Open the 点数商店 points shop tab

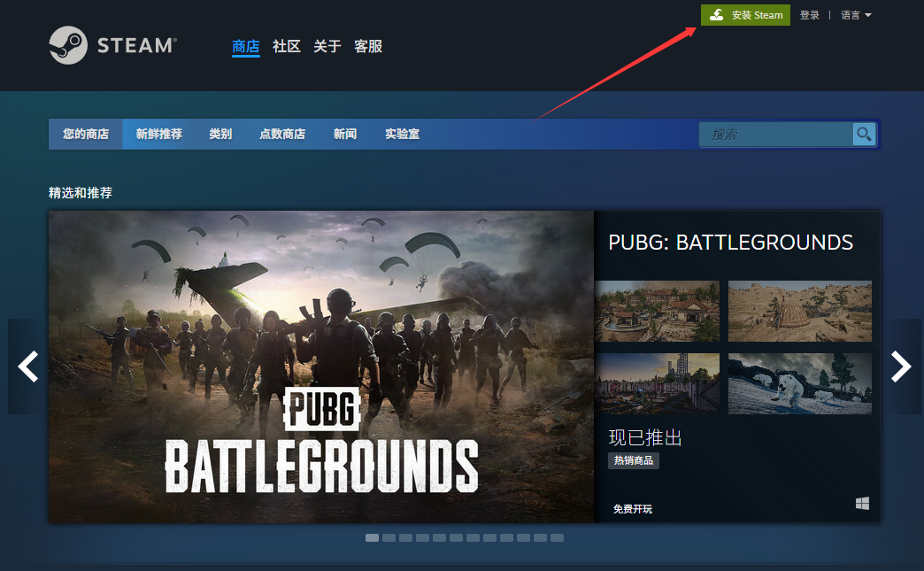click(282, 135)
